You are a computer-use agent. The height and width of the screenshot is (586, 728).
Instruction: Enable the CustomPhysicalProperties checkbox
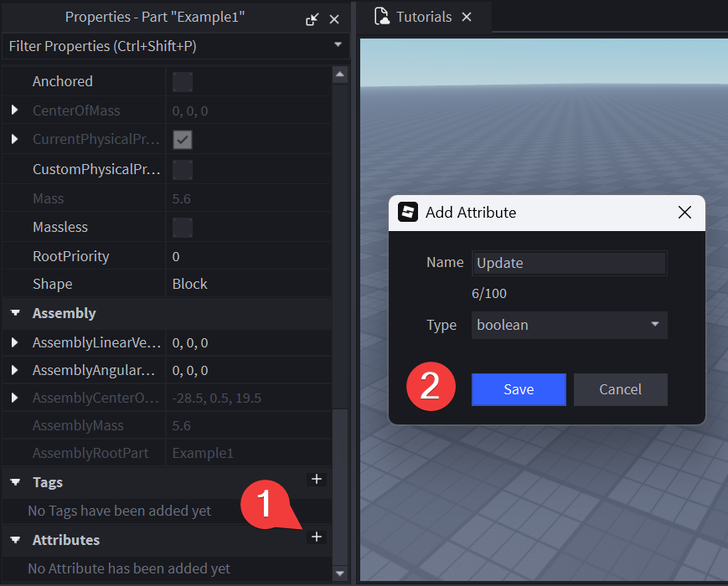[x=182, y=170]
